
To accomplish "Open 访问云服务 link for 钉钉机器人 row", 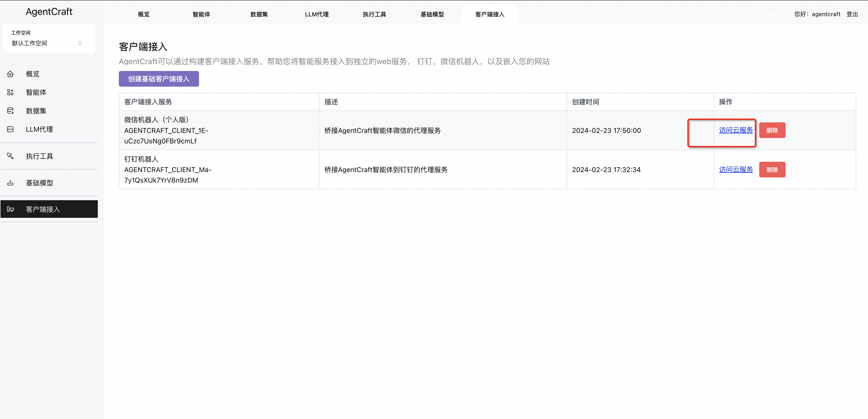I will 736,170.
